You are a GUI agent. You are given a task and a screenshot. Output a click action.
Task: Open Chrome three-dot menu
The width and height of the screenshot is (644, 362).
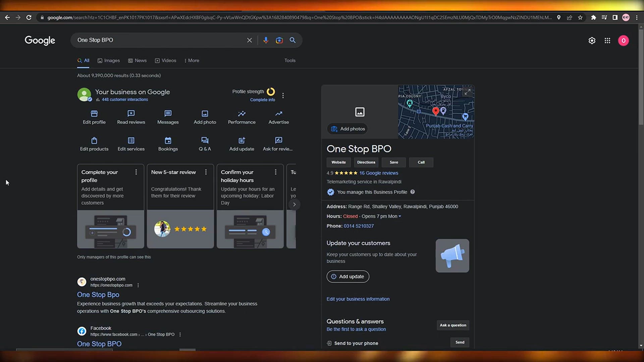[637, 17]
